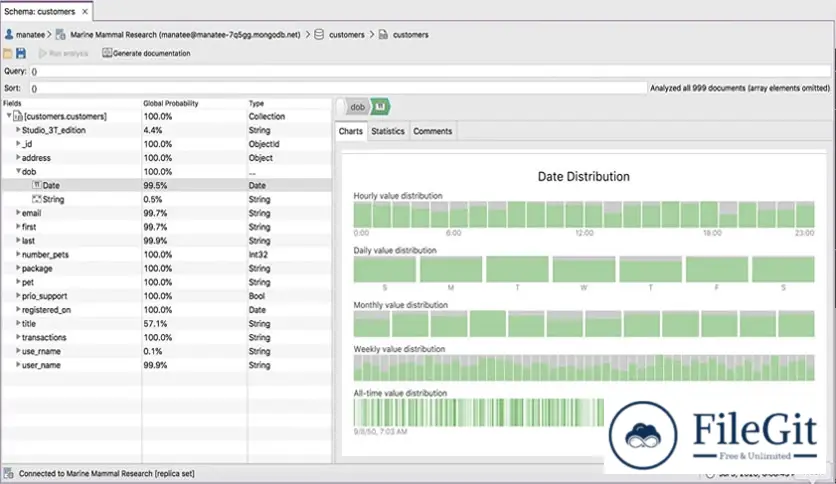836x484 pixels.
Task: Switch to the Charts tab
Action: [351, 131]
